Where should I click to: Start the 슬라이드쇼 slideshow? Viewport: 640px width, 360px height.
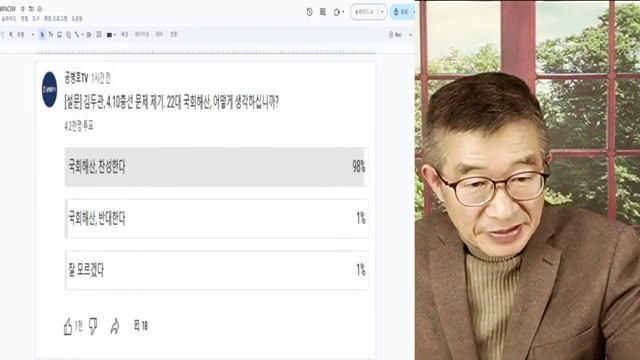(x=364, y=12)
